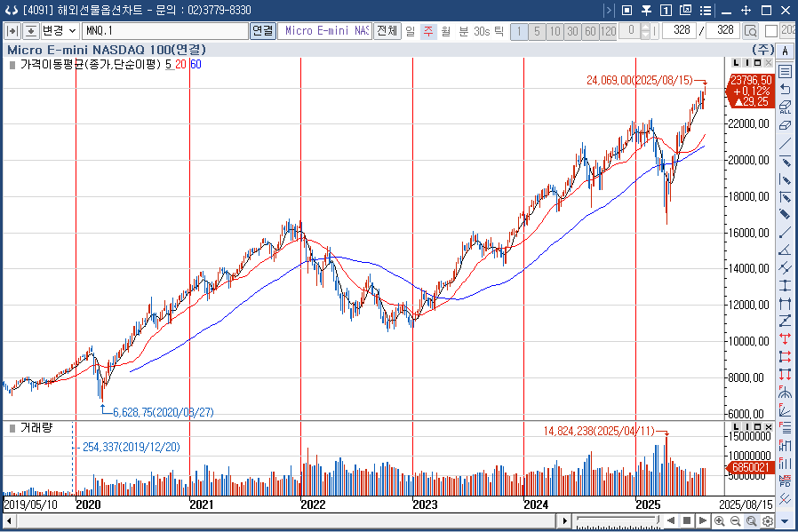Select the 월 monthly period tab

click(446, 31)
